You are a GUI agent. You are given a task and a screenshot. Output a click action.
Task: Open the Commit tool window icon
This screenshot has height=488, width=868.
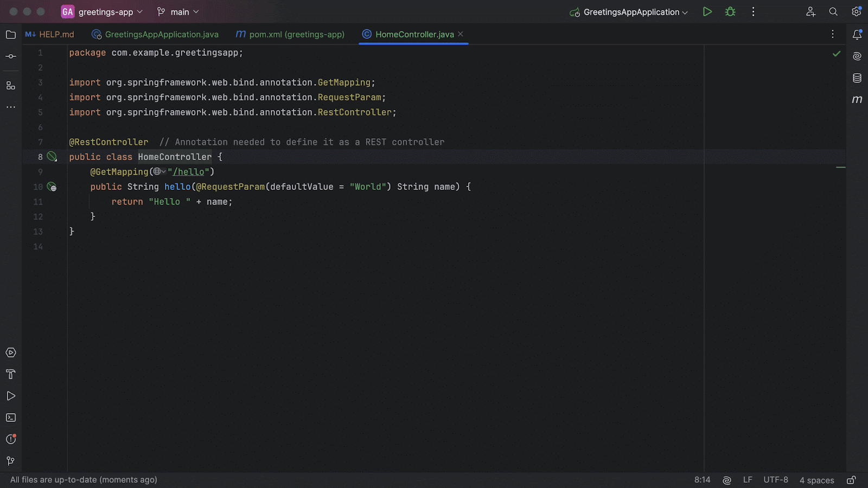click(x=10, y=56)
